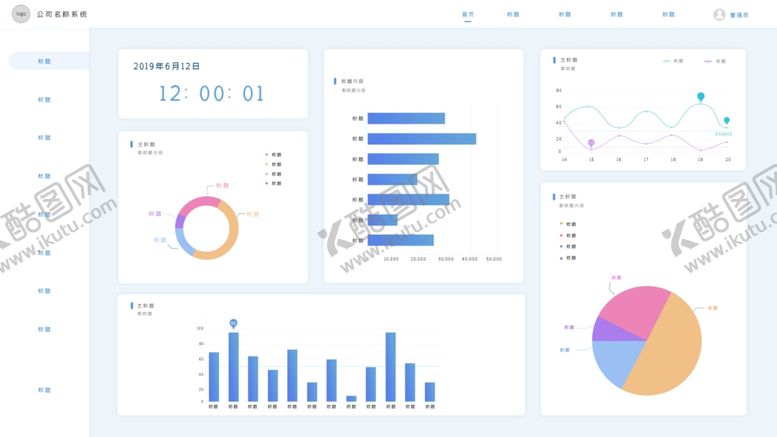Click the 管理员 username link
The width and height of the screenshot is (777, 437).
click(x=740, y=15)
